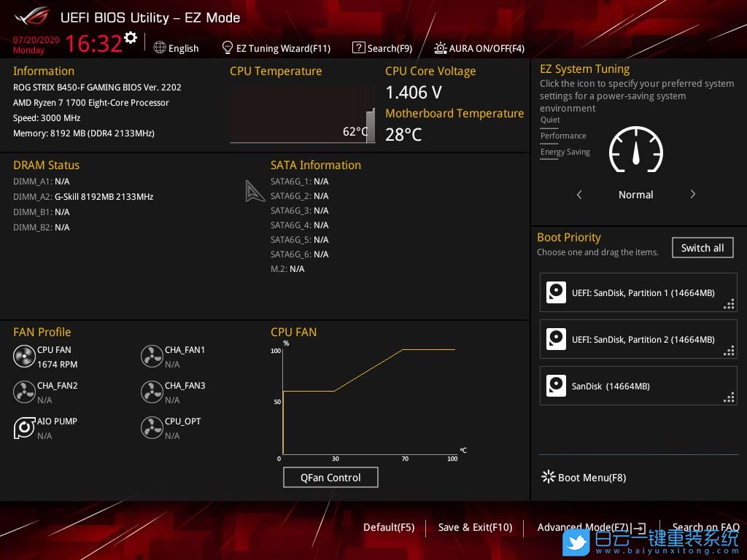This screenshot has width=747, height=560.
Task: Select the Energy Saving tuning mode
Action: (x=565, y=152)
